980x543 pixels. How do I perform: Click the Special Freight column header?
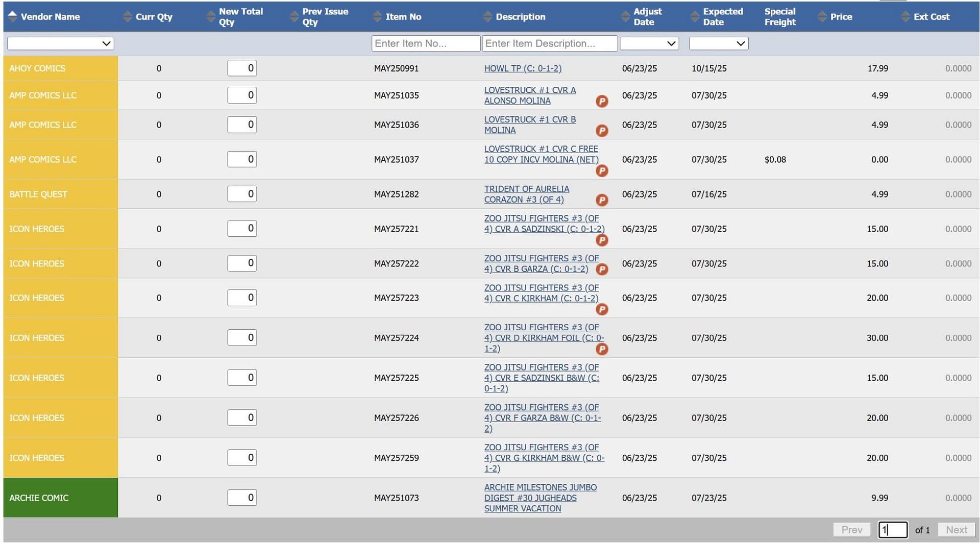point(780,16)
